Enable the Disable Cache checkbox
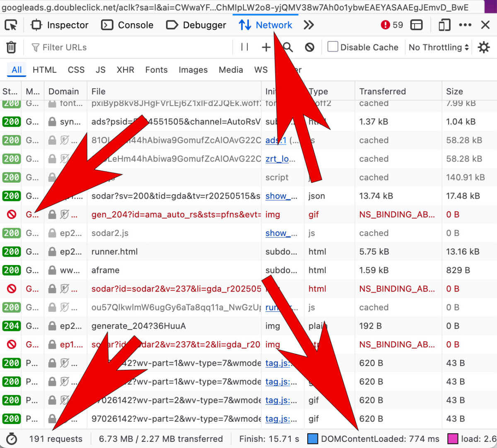The width and height of the screenshot is (497, 448). pyautogui.click(x=333, y=47)
